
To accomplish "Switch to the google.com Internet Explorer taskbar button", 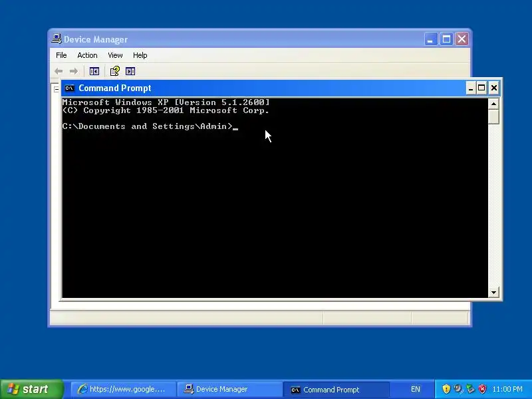I will 124,389.
